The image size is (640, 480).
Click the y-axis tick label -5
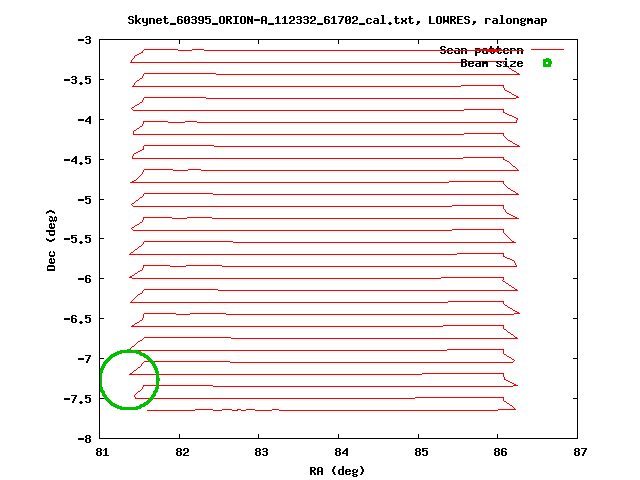tap(84, 200)
